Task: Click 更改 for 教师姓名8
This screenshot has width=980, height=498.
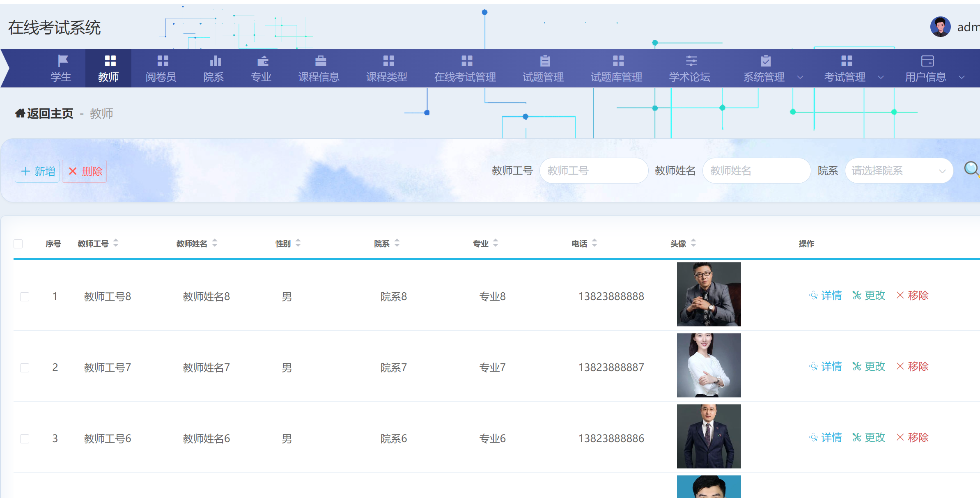Action: click(869, 296)
